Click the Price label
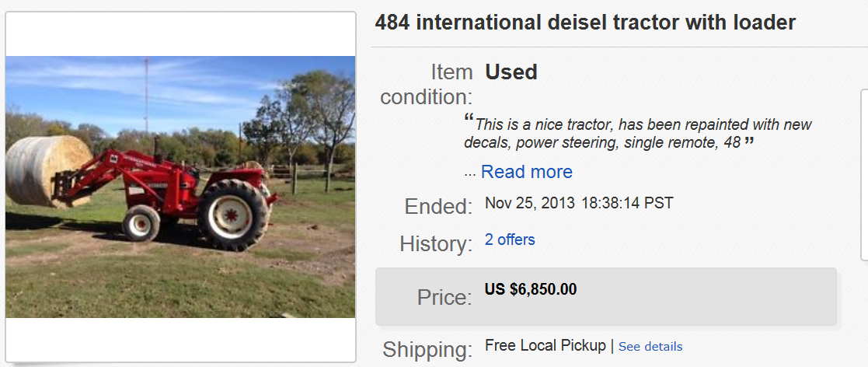 [x=444, y=297]
